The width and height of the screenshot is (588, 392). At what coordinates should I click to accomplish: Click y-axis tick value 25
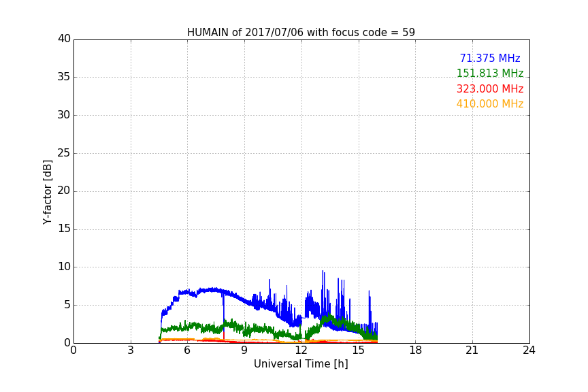[64, 153]
